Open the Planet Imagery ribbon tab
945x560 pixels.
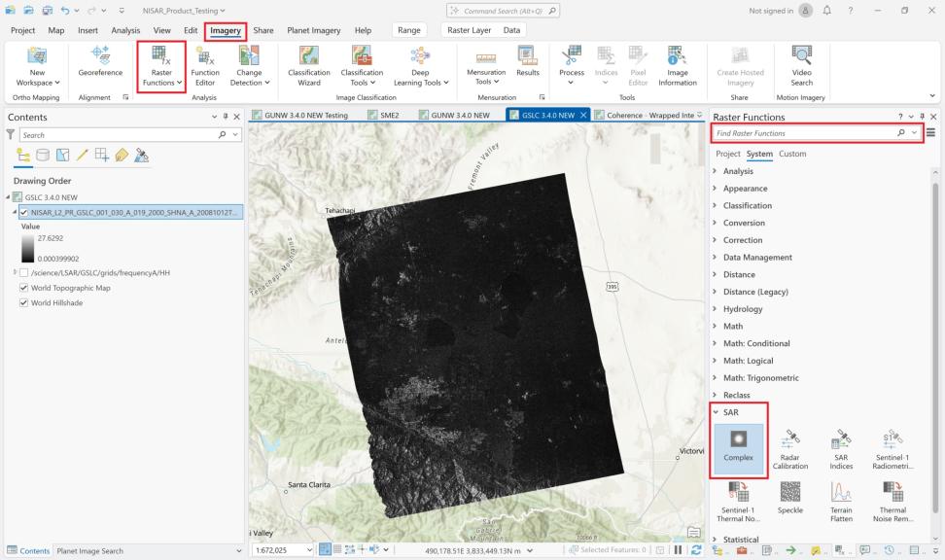[x=313, y=30]
